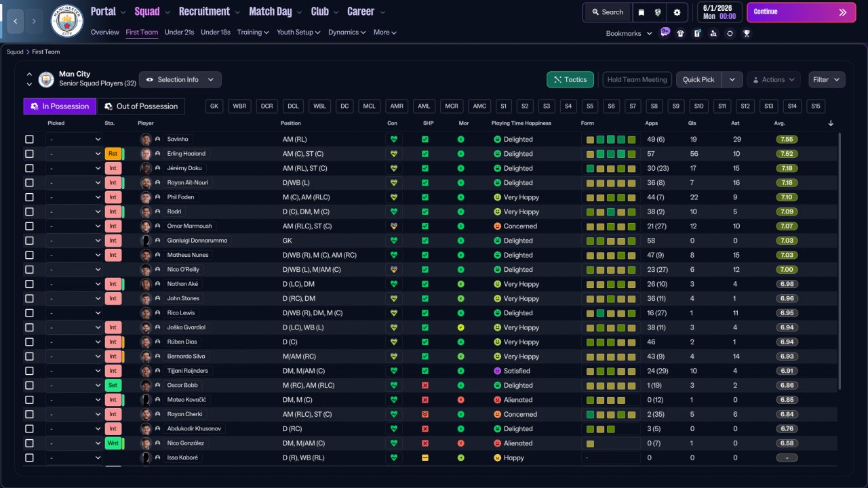Image resolution: width=868 pixels, height=488 pixels.
Task: Click the Manchester City club badge
Action: point(67,21)
